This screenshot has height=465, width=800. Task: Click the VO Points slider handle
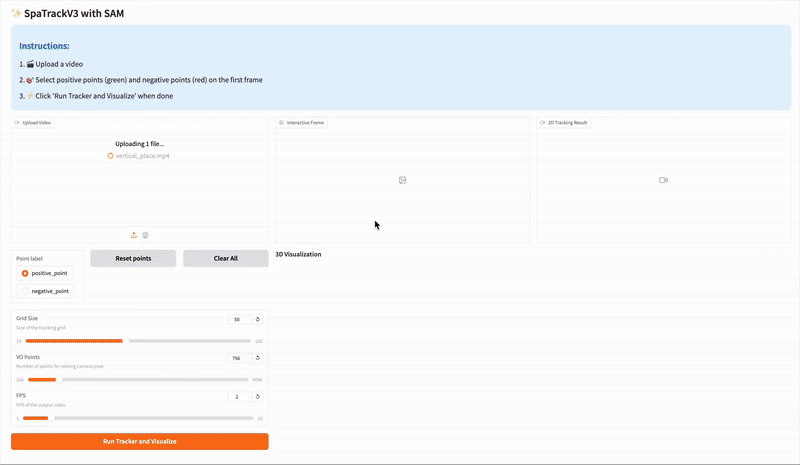click(58, 380)
